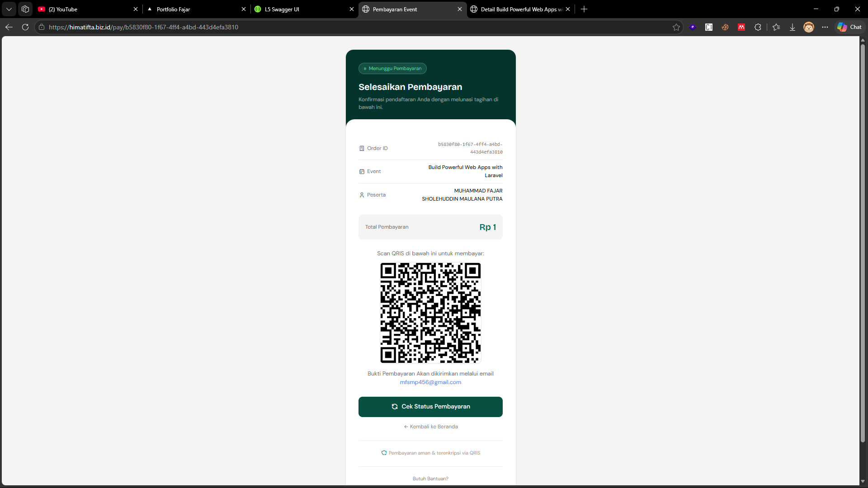Reload the current page

point(25,27)
